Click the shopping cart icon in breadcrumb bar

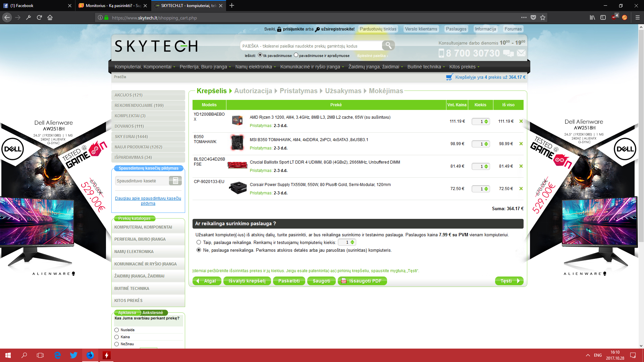tap(449, 77)
